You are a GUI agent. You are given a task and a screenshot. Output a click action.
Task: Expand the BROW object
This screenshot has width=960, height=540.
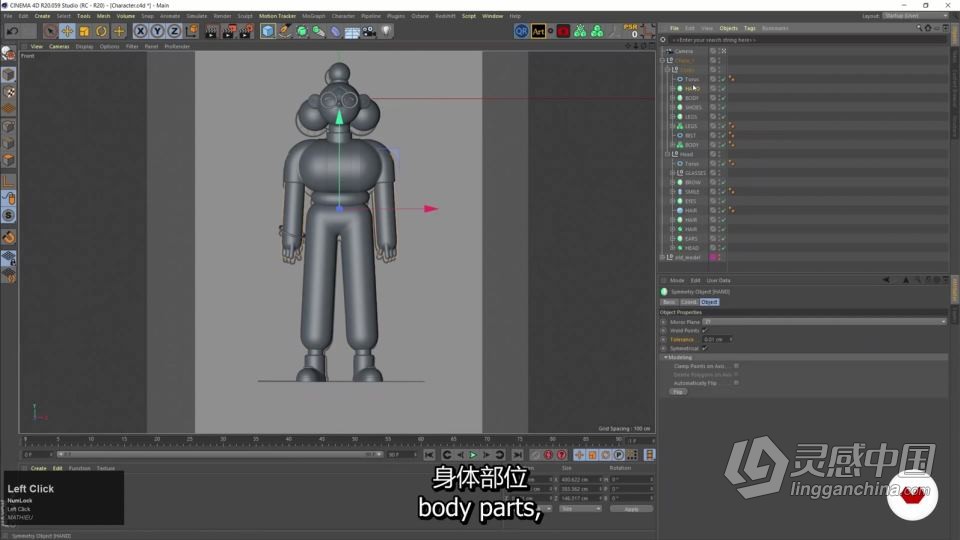672,182
